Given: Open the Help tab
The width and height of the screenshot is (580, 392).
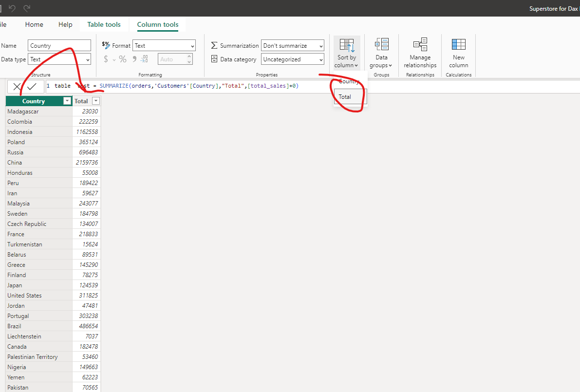Looking at the screenshot, I should coord(65,24).
